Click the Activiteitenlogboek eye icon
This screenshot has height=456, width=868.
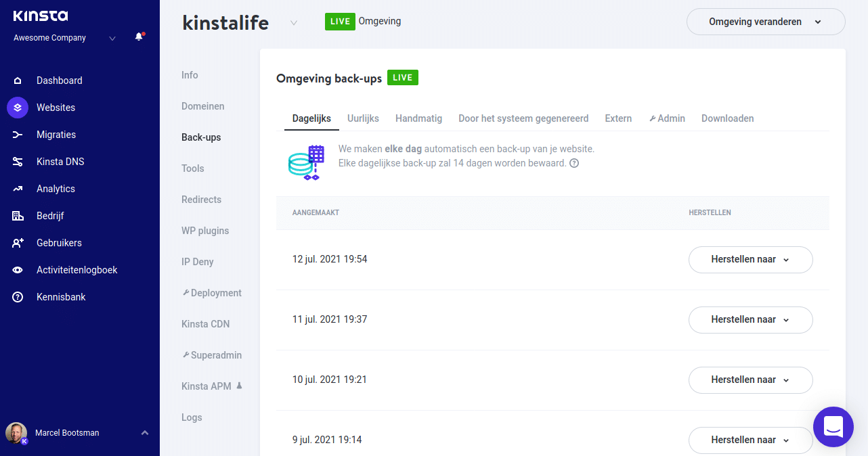pyautogui.click(x=18, y=270)
